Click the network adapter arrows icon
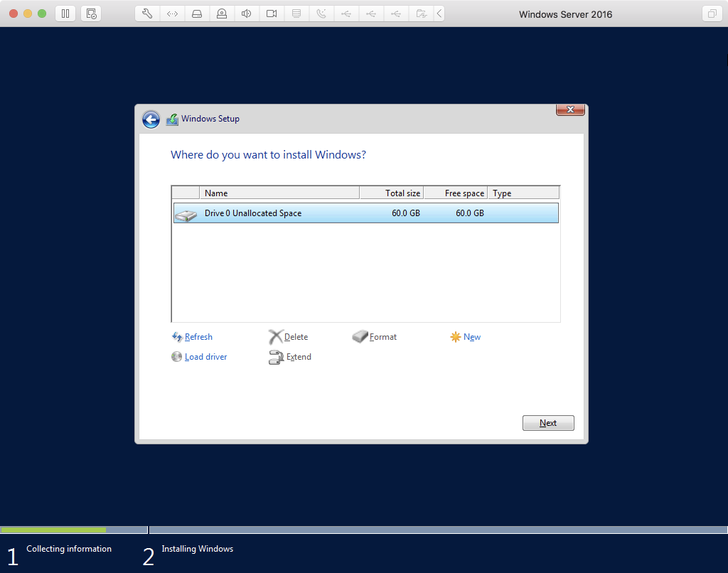 172,14
